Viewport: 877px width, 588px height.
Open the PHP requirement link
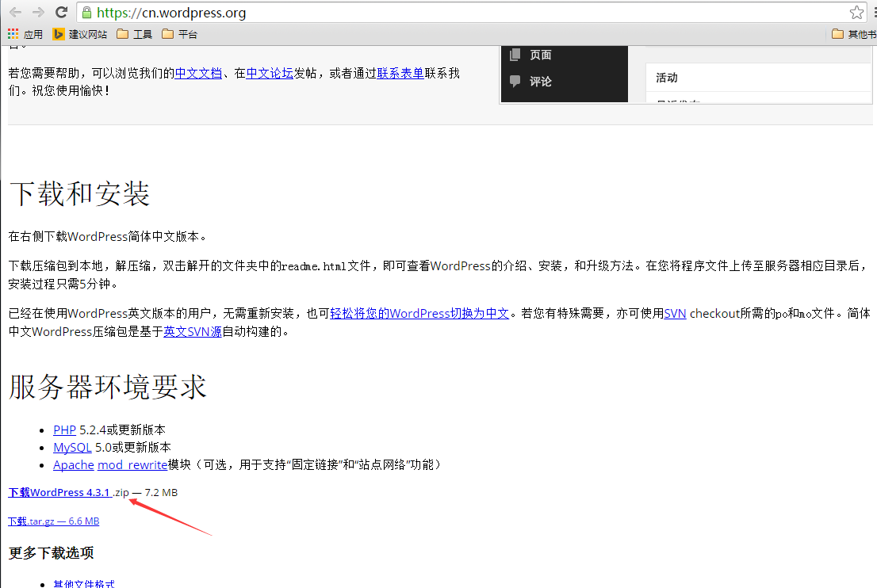click(x=64, y=430)
